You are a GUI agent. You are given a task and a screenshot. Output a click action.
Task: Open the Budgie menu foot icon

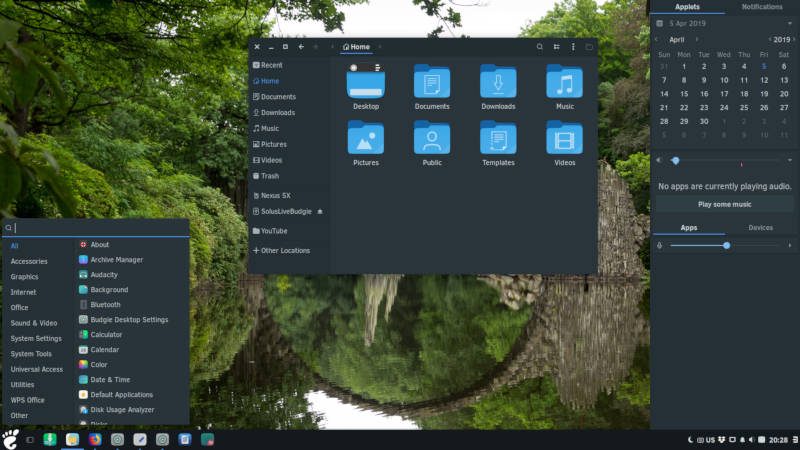click(10, 439)
